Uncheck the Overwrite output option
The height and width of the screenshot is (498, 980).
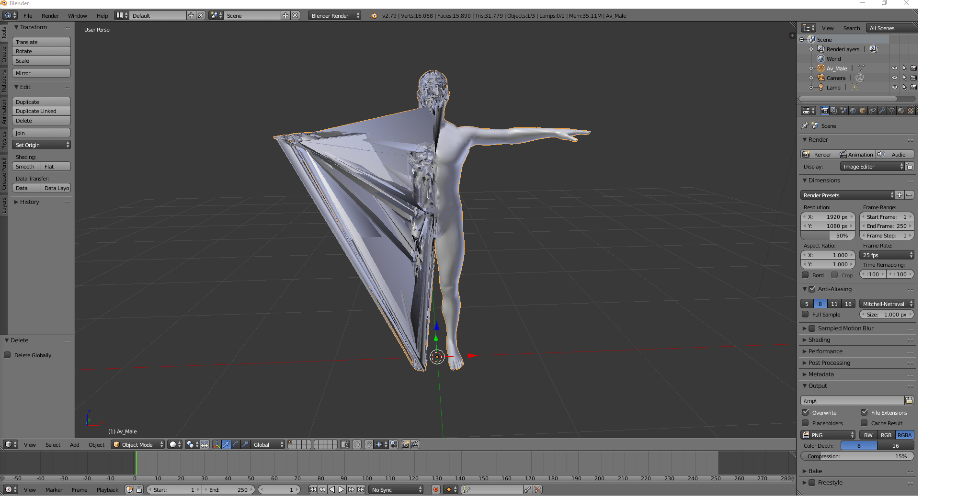point(805,412)
